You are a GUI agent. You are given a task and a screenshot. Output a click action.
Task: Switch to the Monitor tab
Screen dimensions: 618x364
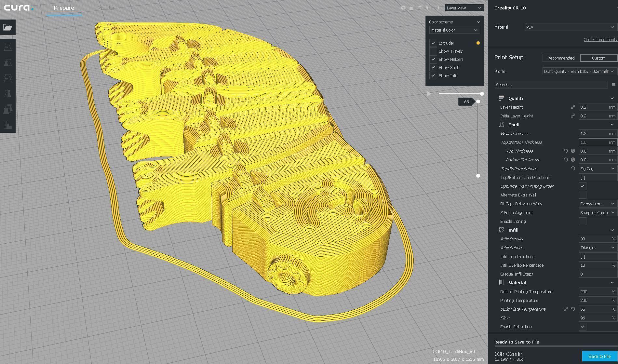click(106, 8)
